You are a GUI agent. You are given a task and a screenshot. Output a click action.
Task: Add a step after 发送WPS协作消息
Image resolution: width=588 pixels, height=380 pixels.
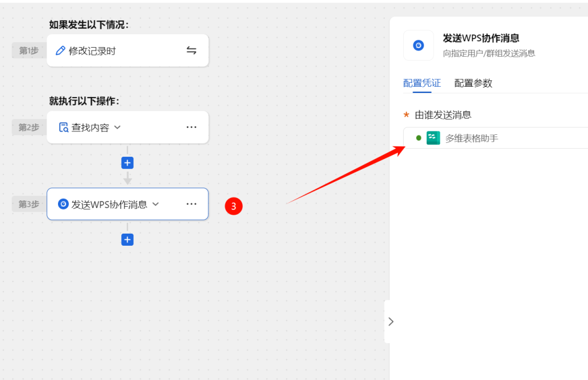(127, 239)
